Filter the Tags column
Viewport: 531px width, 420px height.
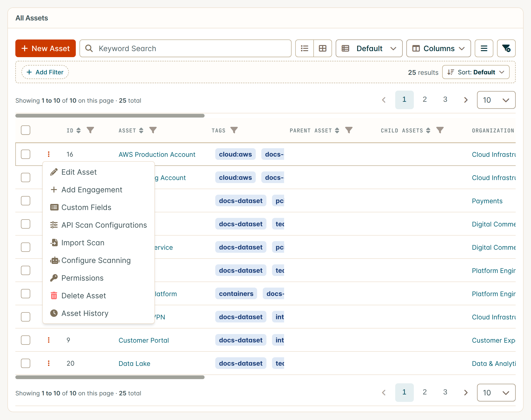pyautogui.click(x=234, y=130)
